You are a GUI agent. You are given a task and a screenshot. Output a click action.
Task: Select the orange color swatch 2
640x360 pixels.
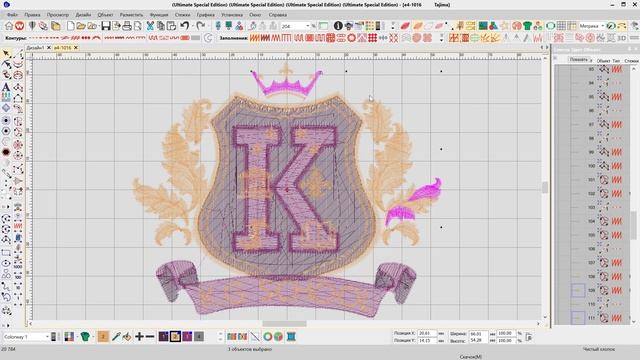coord(103,337)
